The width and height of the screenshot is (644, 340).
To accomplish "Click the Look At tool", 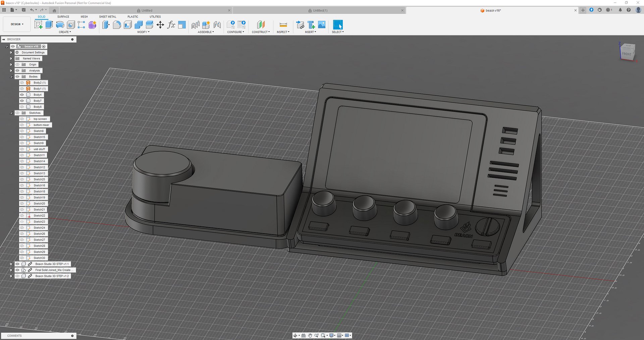I will pos(304,335).
